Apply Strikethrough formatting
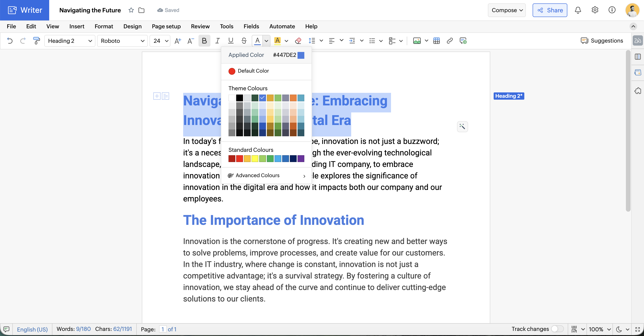This screenshot has width=644, height=336. [244, 41]
